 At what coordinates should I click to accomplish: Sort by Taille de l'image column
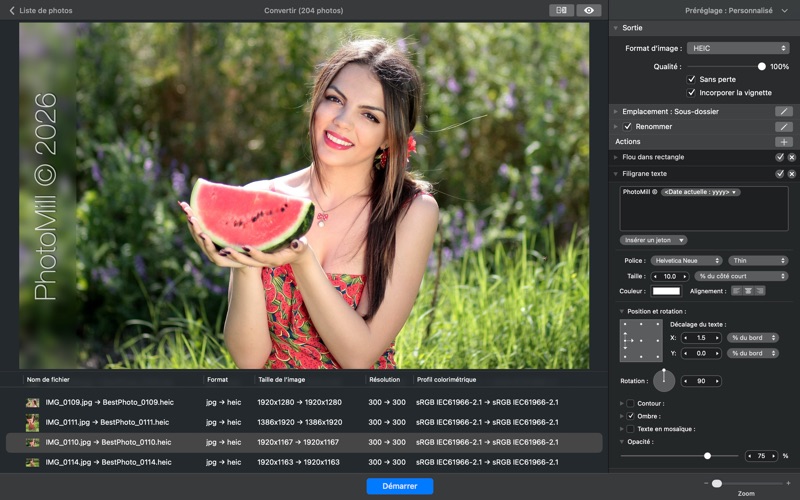282,380
